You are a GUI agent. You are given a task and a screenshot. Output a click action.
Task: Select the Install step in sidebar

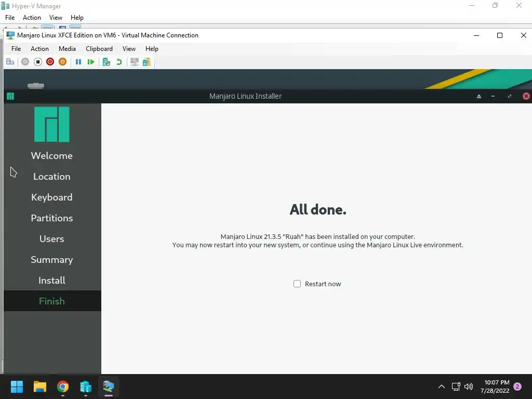[52, 280]
